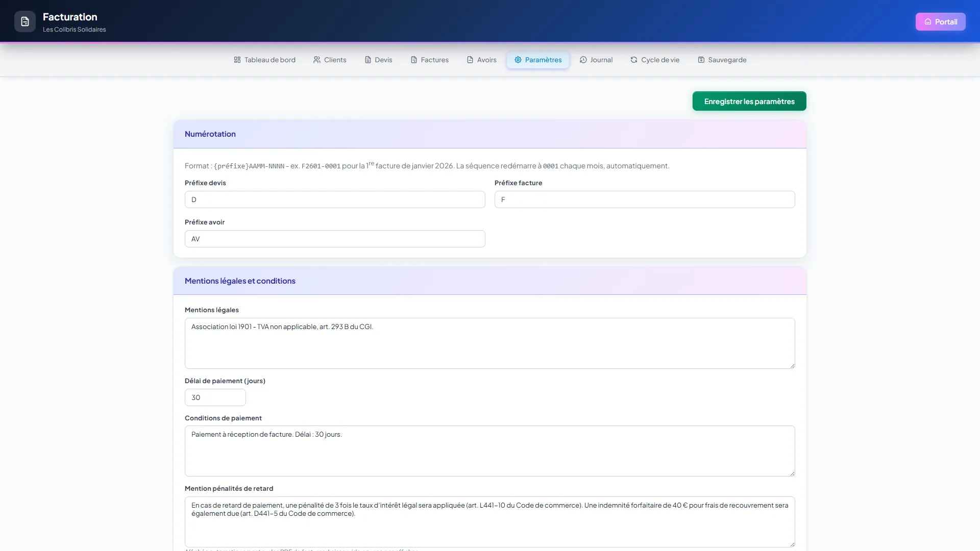The image size is (980, 551).
Task: Open the Cycle de vie tab
Action: pos(655,60)
